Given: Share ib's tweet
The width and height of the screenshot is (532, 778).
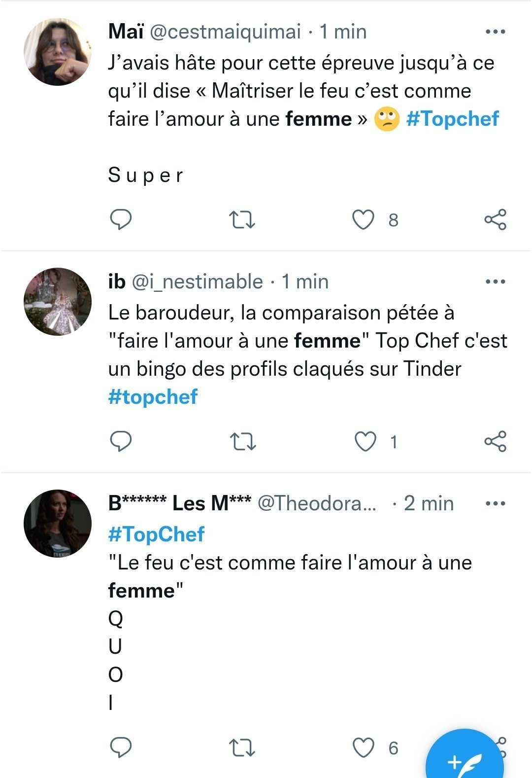Looking at the screenshot, I should click(x=495, y=441).
